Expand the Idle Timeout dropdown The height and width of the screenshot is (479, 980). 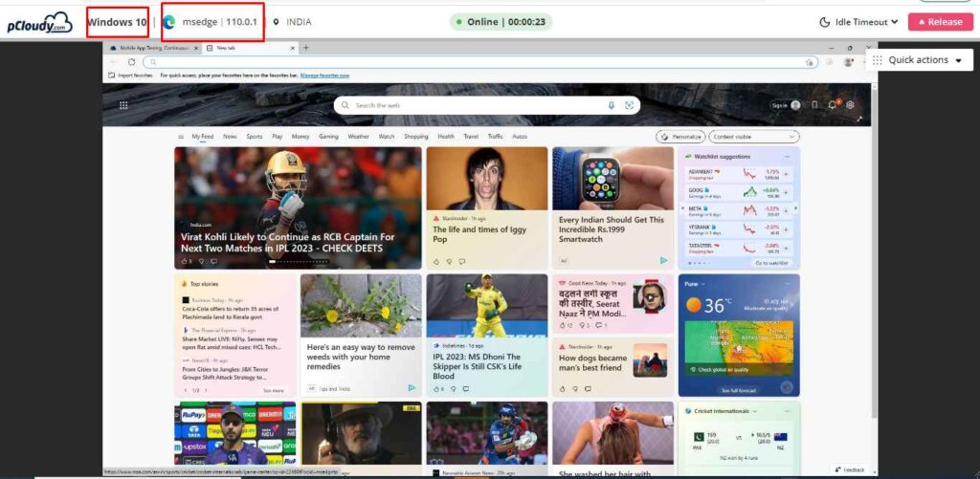pyautogui.click(x=858, y=22)
